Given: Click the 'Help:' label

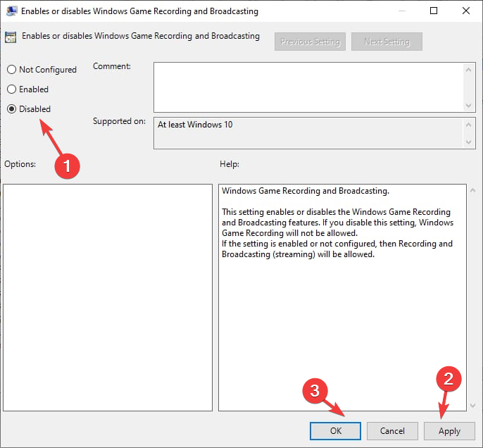Looking at the screenshot, I should click(230, 164).
